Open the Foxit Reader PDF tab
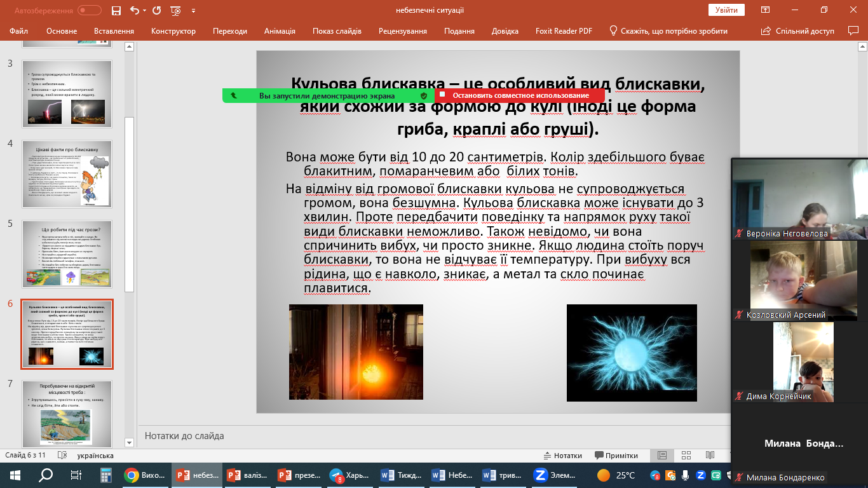The image size is (868, 488). 564,31
